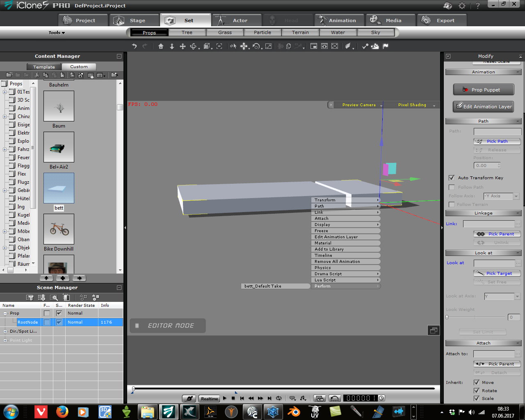Click the Home view icon
Image resolution: width=525 pixels, height=420 pixels.
[x=161, y=46]
